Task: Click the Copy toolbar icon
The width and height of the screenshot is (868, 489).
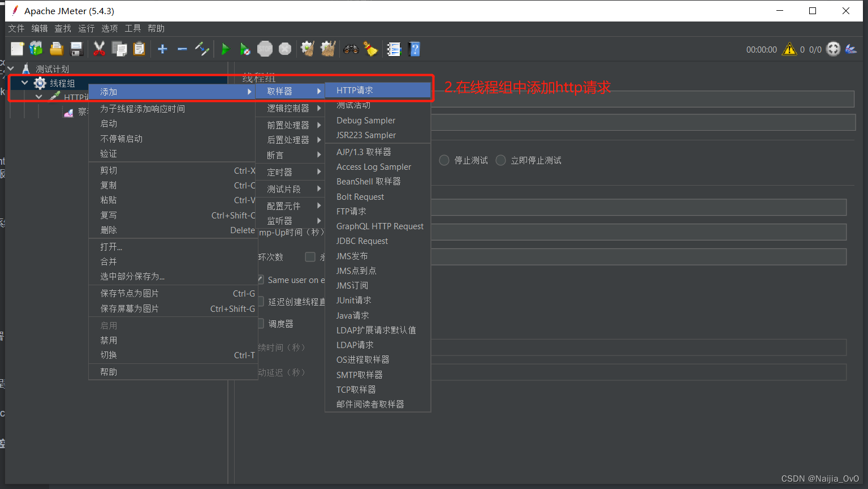Action: click(119, 49)
